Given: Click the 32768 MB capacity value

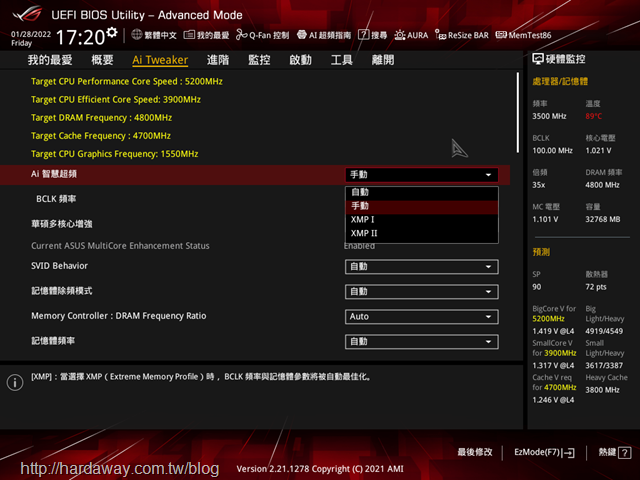Looking at the screenshot, I should click(602, 219).
